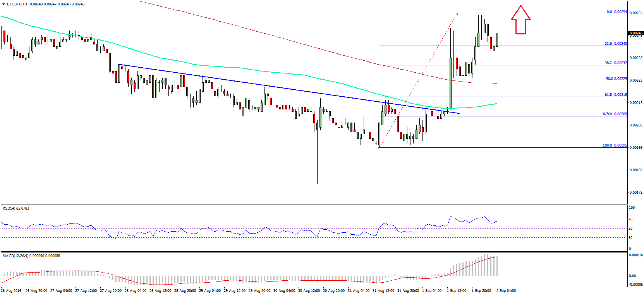Click the time label "27 Aug 20:00"
644x295 pixels.
[x=111, y=291]
